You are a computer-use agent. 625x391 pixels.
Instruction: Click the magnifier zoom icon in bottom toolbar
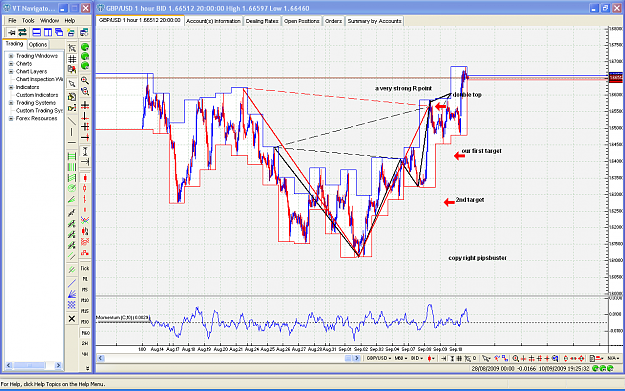(x=515, y=358)
